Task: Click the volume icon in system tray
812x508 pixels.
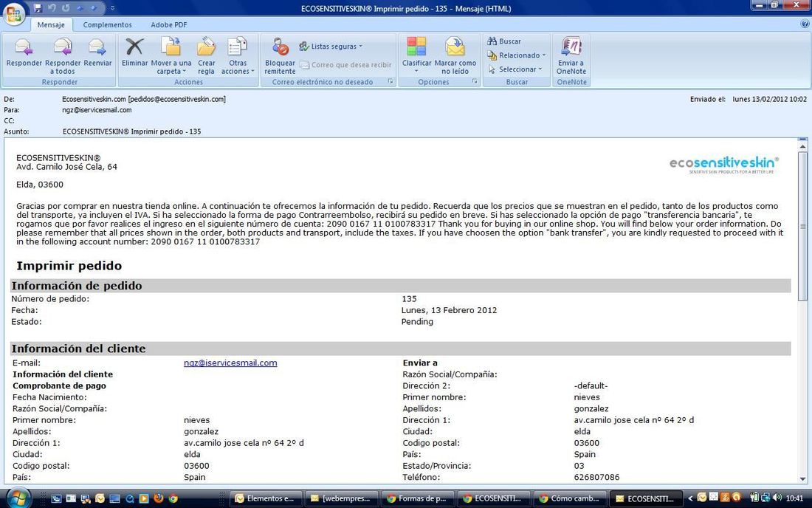Action: (777, 498)
